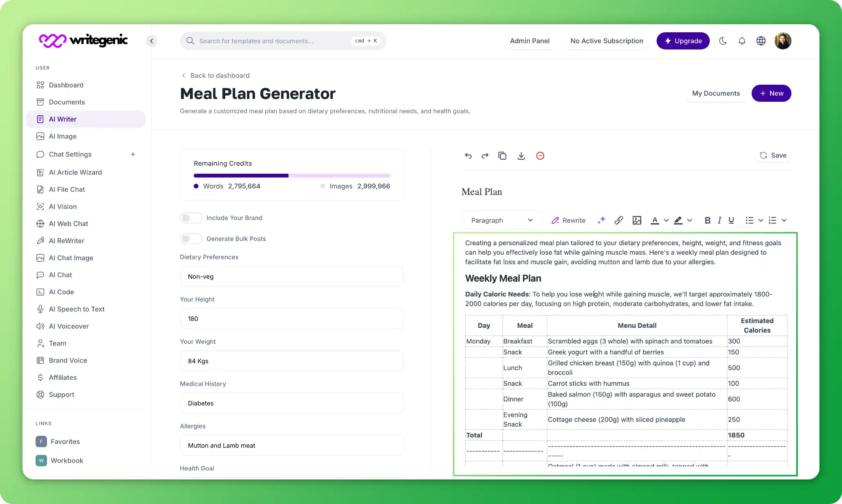Select Paragraph style dropdown

click(502, 220)
